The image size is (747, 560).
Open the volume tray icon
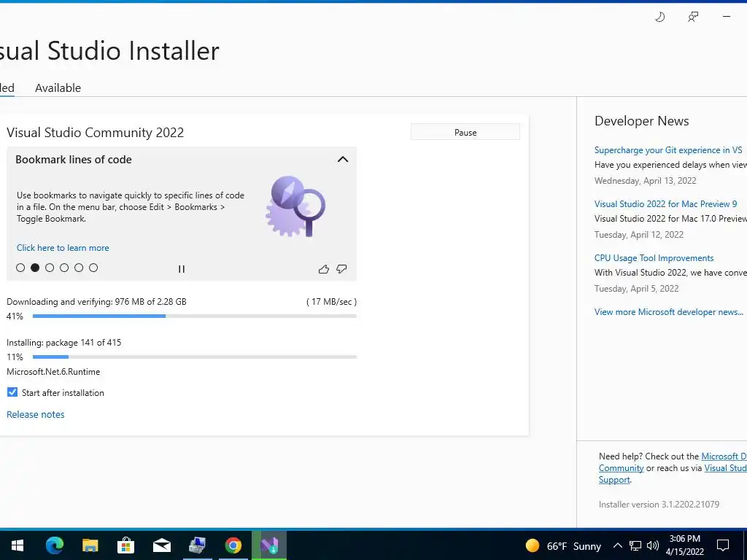tap(653, 545)
